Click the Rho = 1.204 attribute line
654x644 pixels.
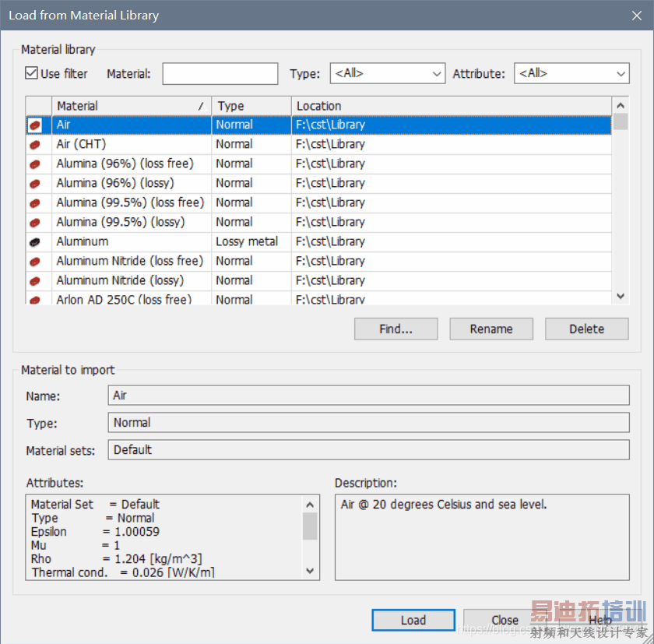[116, 559]
